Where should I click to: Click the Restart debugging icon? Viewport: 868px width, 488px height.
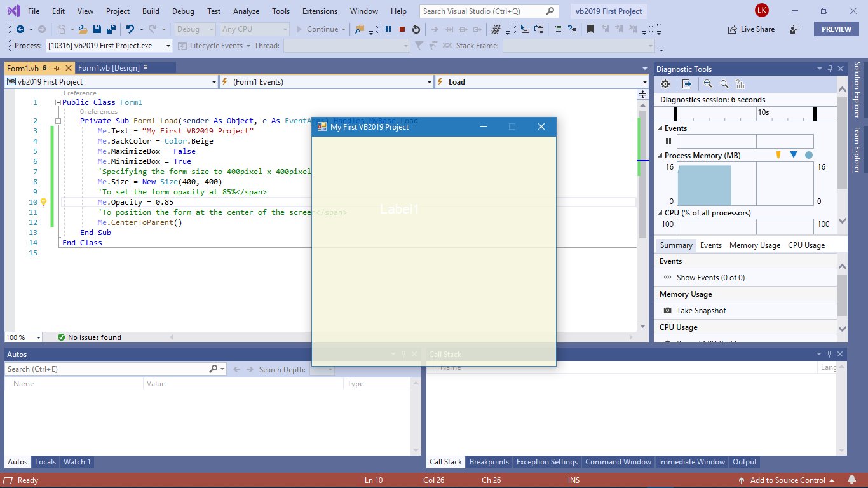pos(416,29)
